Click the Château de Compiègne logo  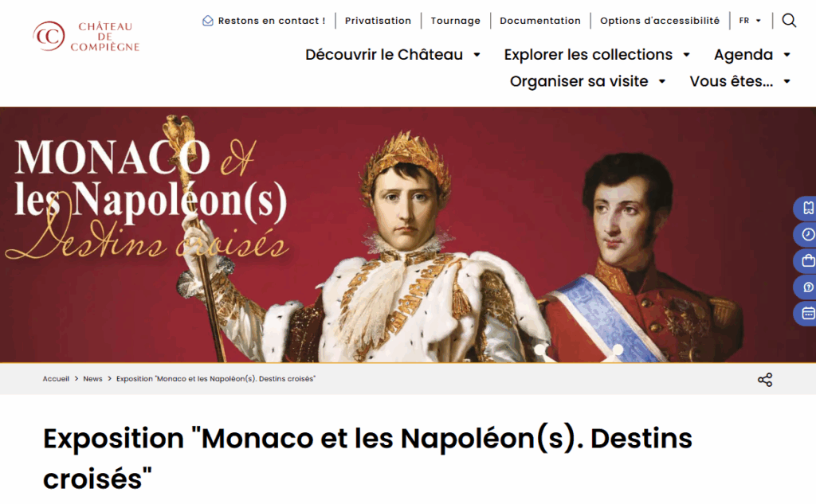(86, 37)
